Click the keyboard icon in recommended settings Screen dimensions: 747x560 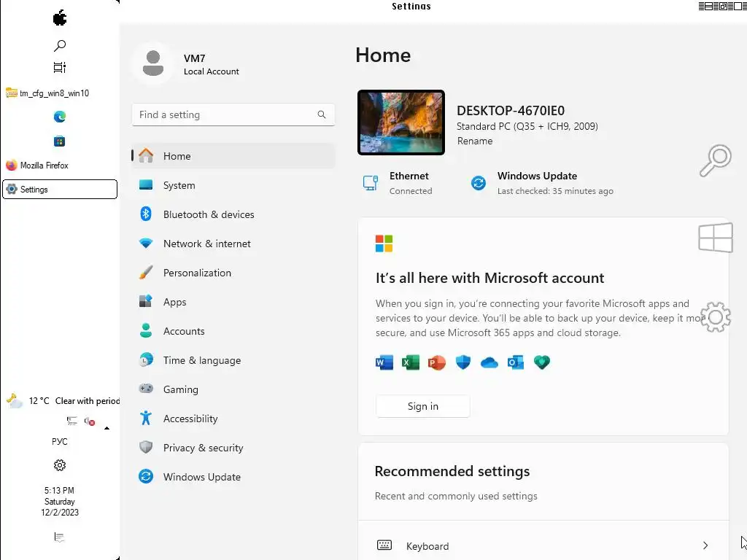[x=384, y=545]
